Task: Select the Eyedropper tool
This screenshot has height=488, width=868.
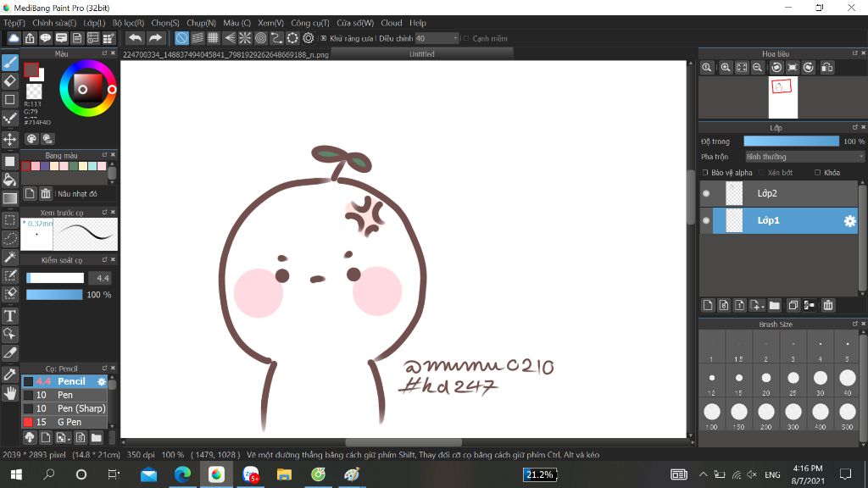Action: pos(10,374)
